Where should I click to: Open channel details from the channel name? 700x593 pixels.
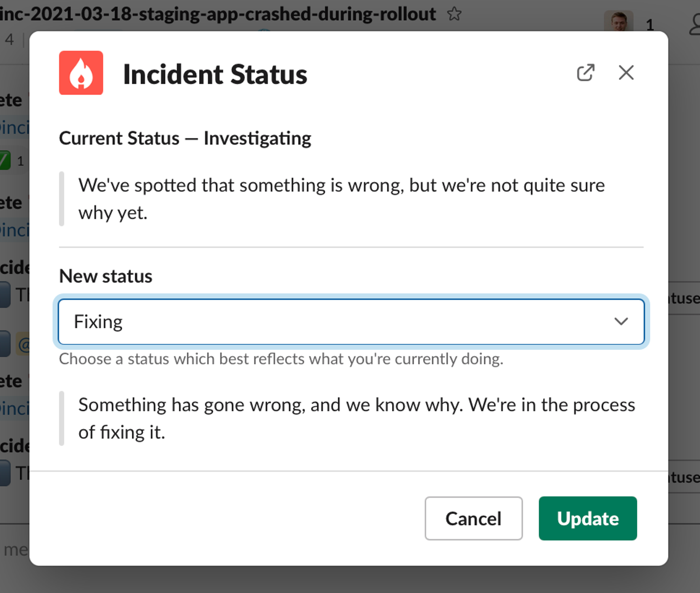[x=217, y=14]
